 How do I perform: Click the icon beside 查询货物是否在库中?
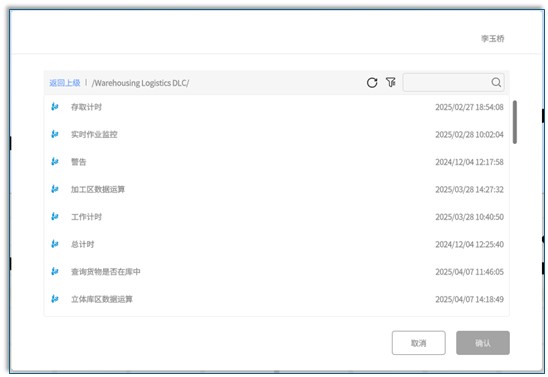(x=55, y=271)
